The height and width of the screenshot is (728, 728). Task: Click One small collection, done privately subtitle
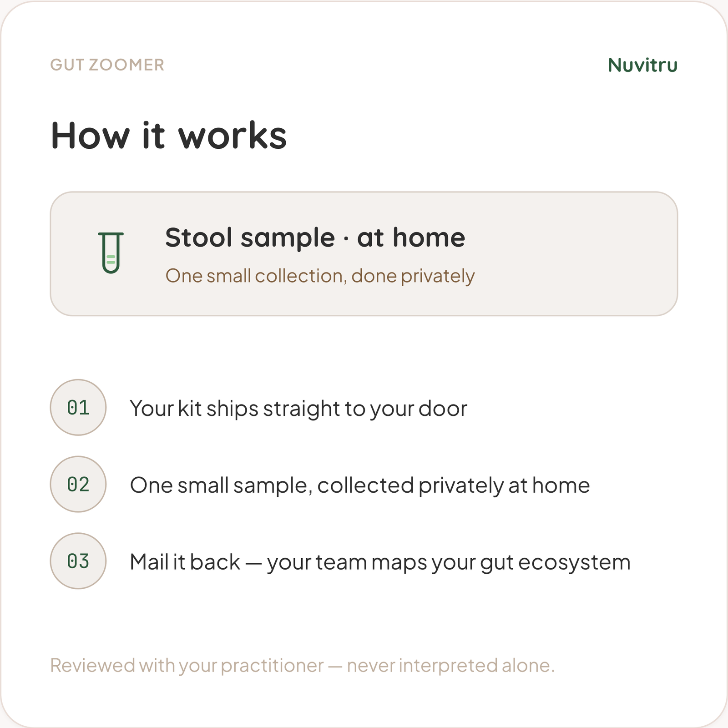320,276
